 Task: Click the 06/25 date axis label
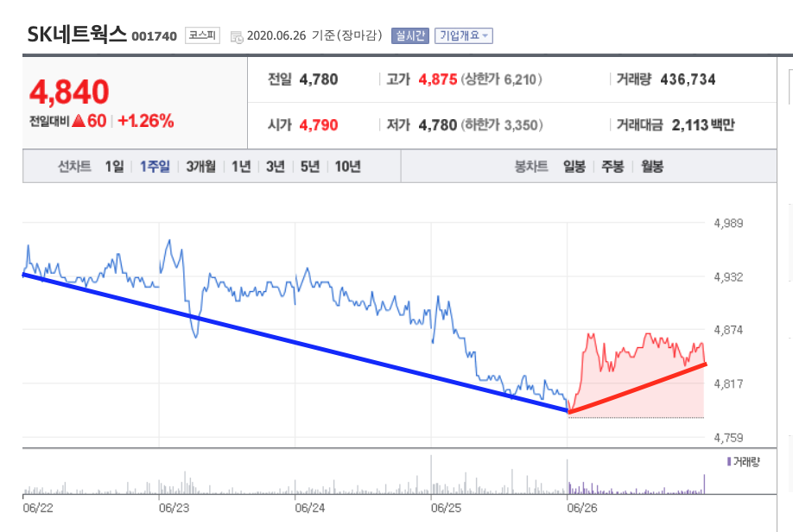coord(446,508)
